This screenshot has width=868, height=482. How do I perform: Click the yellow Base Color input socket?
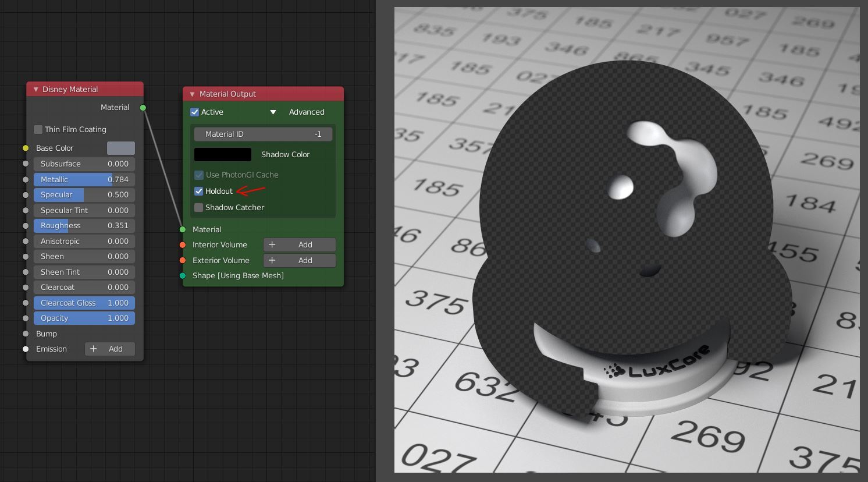pos(26,148)
